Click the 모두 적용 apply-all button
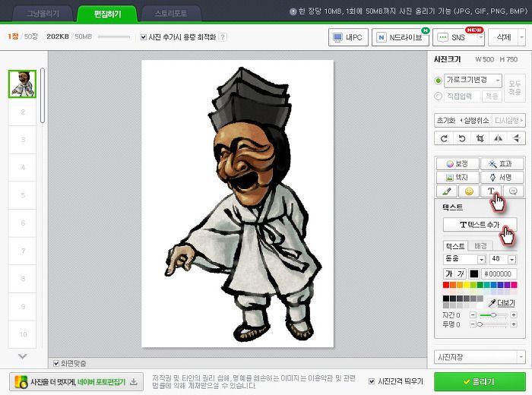This screenshot has height=395, width=532. (515, 87)
